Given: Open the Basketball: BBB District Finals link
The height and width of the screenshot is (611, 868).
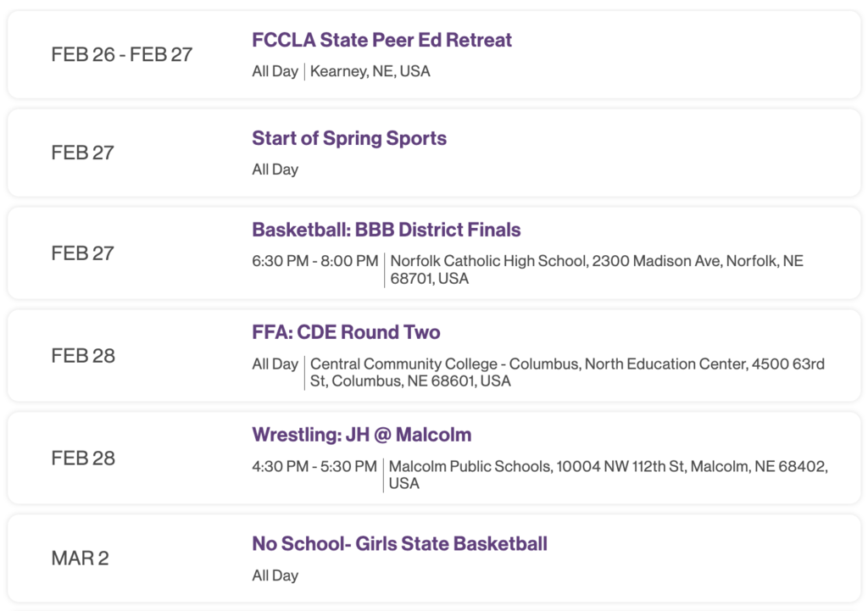Looking at the screenshot, I should 386,230.
